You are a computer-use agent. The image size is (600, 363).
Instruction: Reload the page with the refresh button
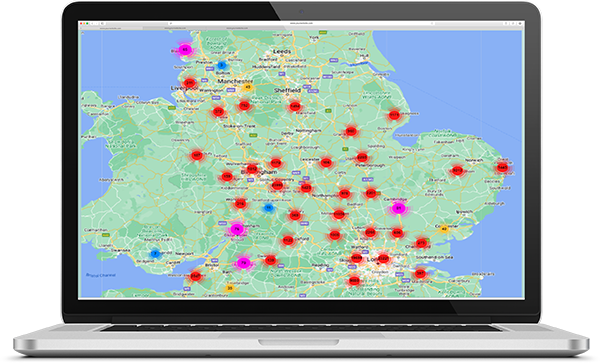(x=102, y=23)
